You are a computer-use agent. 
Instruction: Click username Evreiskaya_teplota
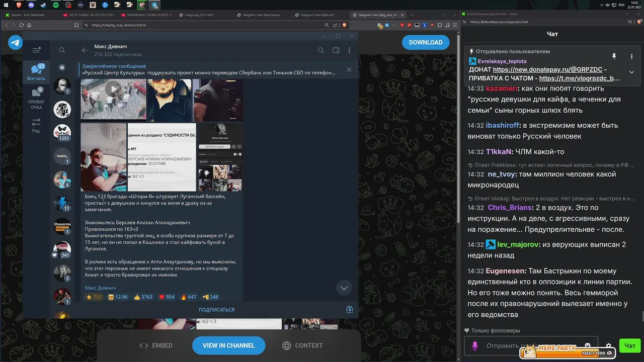pyautogui.click(x=502, y=61)
